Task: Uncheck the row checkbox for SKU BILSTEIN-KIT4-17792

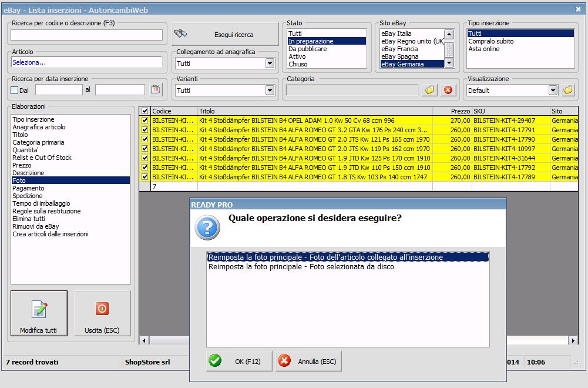Action: tap(145, 168)
